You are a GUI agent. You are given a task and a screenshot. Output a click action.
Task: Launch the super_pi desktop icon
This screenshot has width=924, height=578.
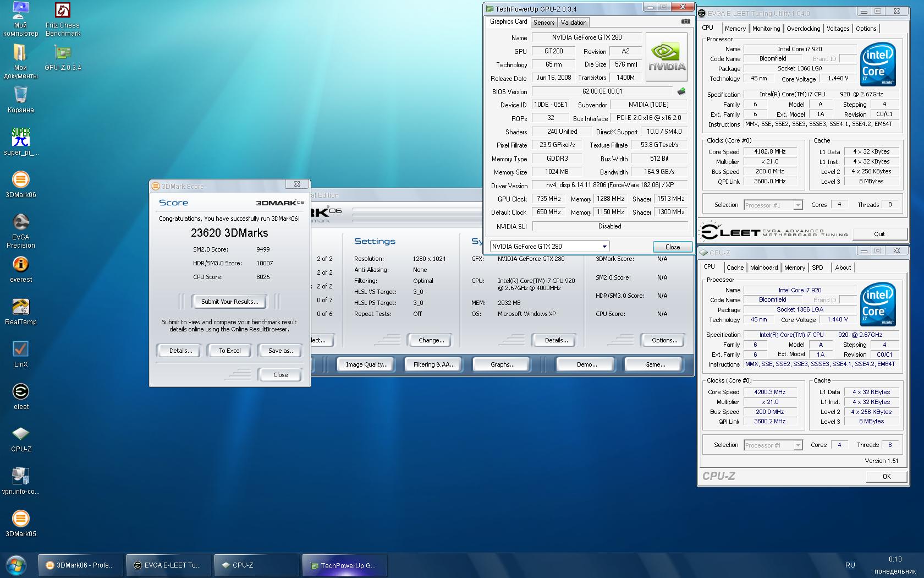pos(20,142)
